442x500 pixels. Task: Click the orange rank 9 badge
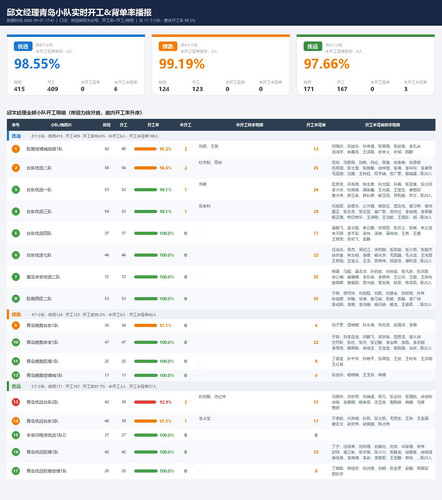(x=16, y=325)
